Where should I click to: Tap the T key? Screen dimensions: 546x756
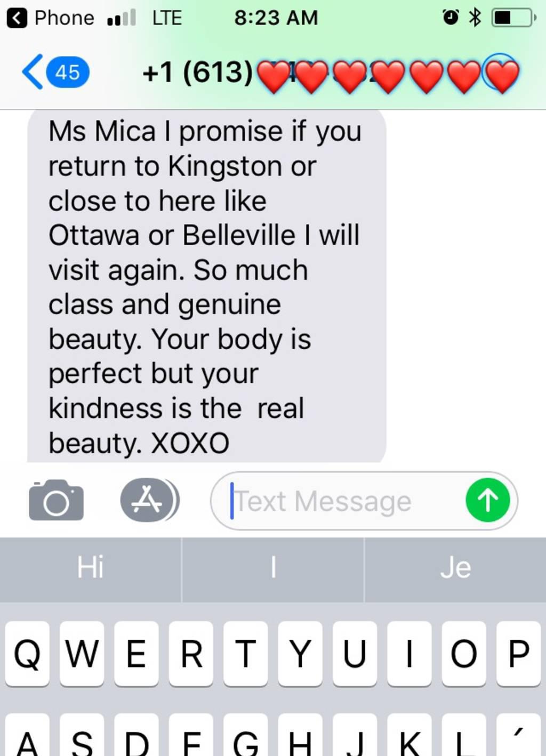tap(245, 653)
